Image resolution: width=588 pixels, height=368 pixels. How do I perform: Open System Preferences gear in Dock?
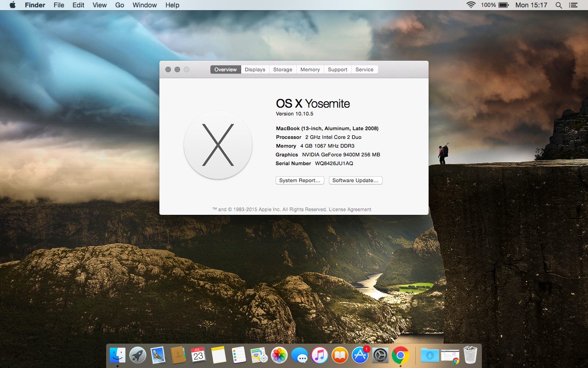380,355
